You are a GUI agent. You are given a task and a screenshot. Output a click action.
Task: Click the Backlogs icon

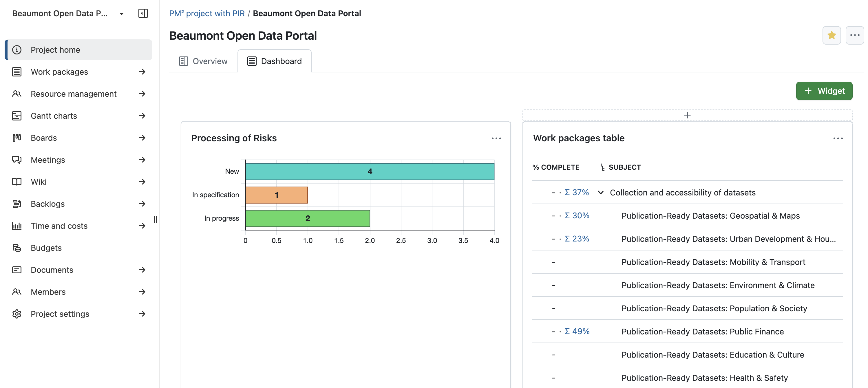point(17,204)
